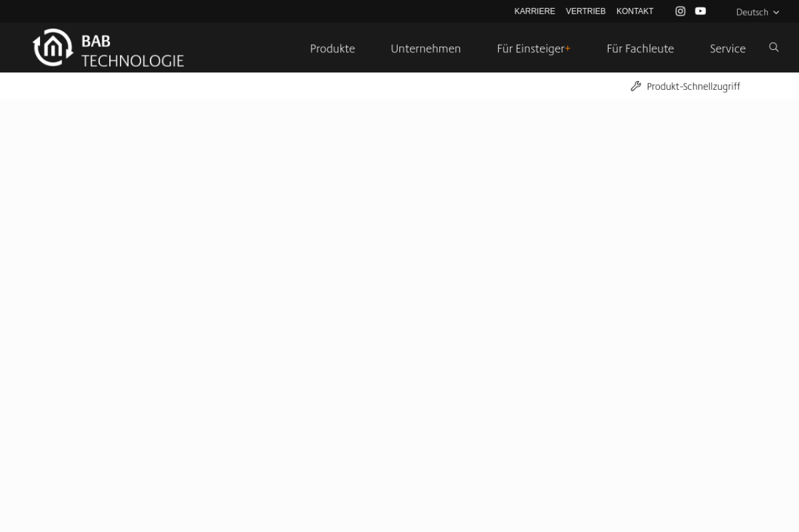The height and width of the screenshot is (532, 799).
Task: Open the YouTube channel icon
Action: pyautogui.click(x=700, y=11)
